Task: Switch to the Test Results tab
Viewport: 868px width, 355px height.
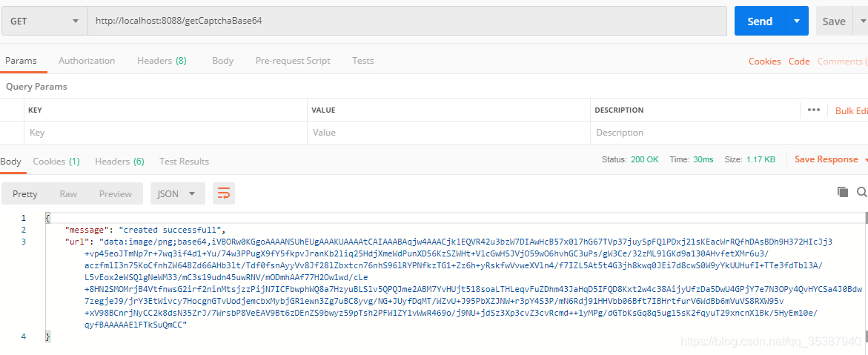Action: point(184,161)
